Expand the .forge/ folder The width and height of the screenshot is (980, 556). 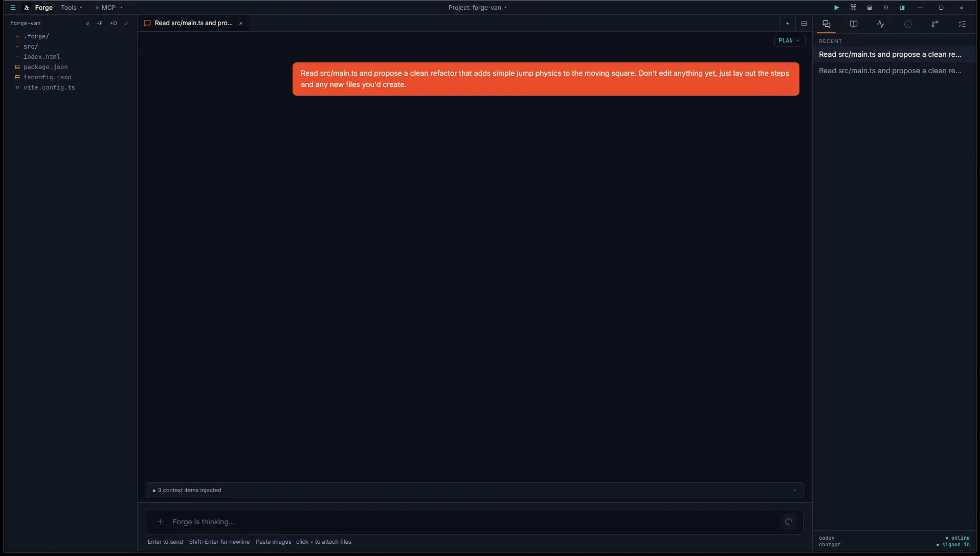tap(36, 36)
